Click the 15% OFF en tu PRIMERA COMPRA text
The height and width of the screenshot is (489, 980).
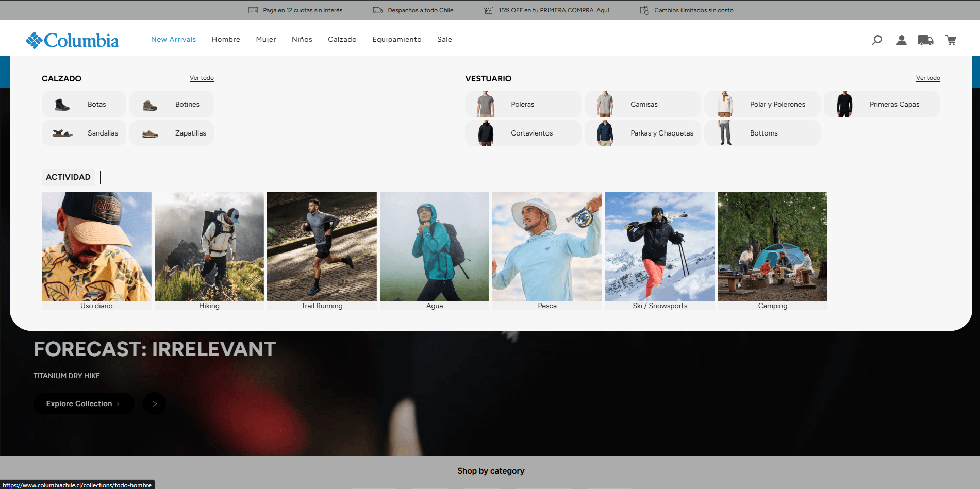554,10
